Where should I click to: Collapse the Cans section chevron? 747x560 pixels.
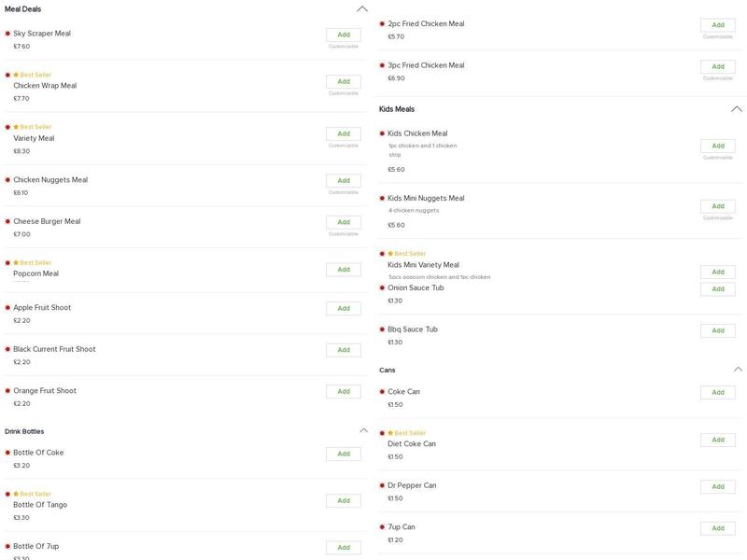coord(738,370)
